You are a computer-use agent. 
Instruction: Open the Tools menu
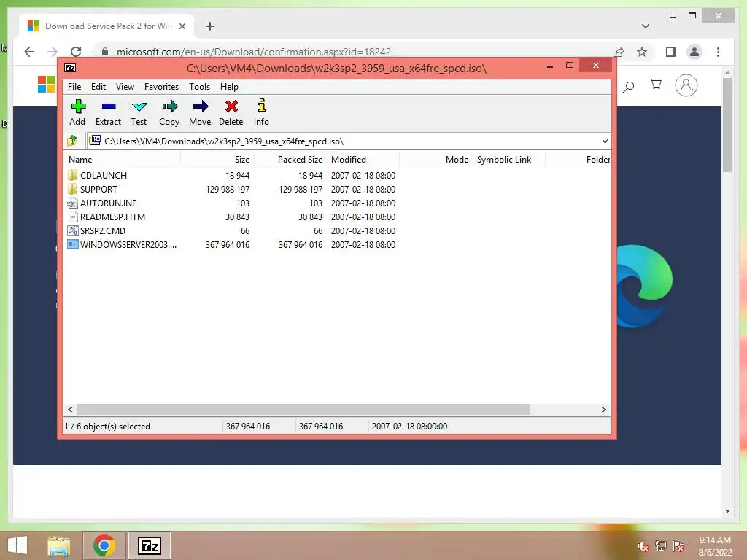199,87
